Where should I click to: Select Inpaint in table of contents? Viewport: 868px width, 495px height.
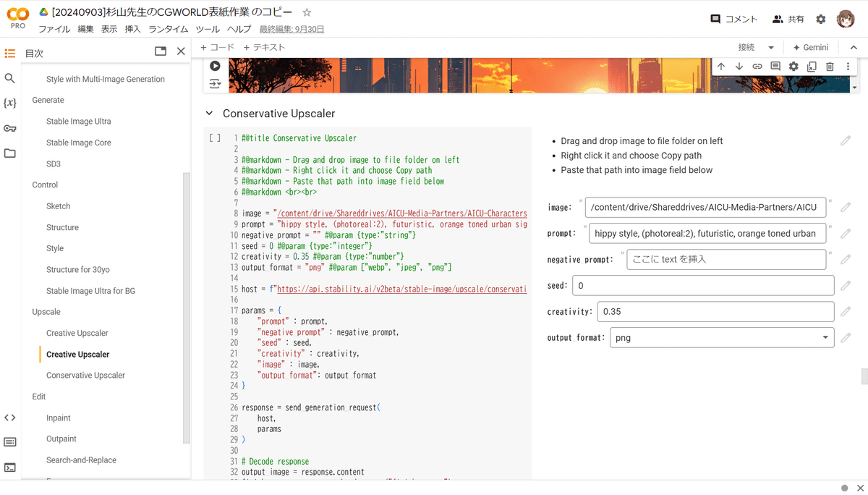click(59, 418)
